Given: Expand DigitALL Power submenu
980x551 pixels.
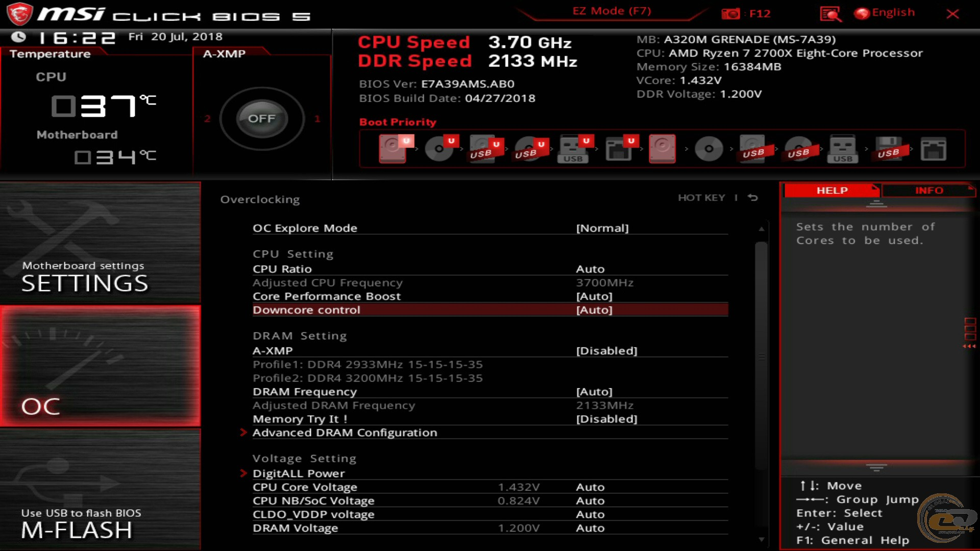Looking at the screenshot, I should [299, 473].
